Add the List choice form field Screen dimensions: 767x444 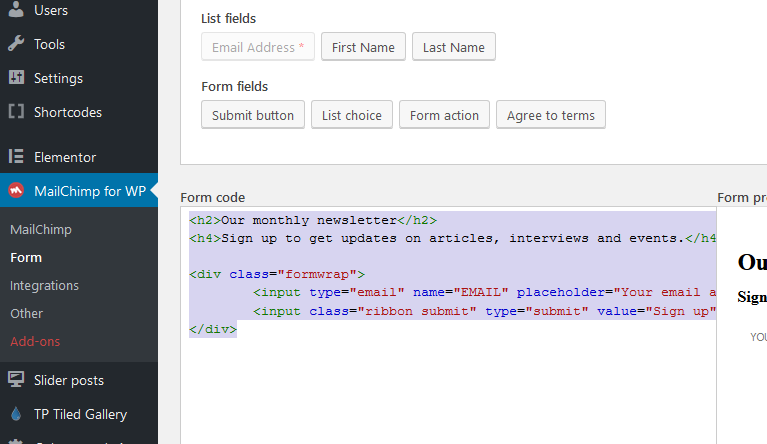point(351,115)
